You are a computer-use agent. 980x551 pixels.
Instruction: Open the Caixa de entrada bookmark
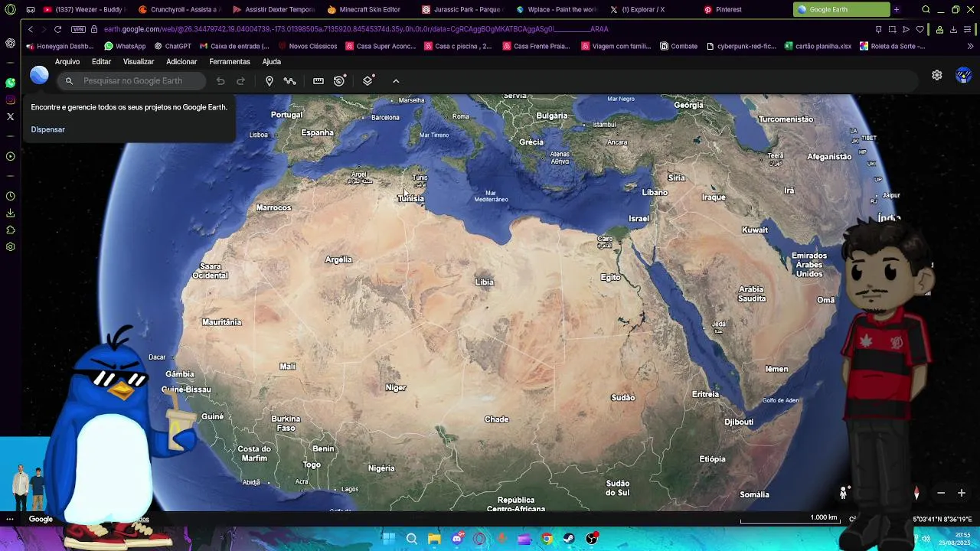coord(234,46)
